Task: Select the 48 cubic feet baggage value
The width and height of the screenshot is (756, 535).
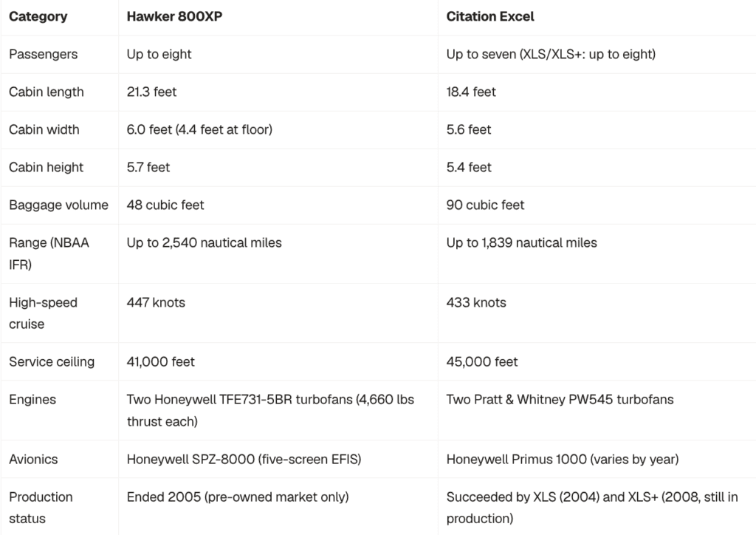Action: [x=165, y=205]
